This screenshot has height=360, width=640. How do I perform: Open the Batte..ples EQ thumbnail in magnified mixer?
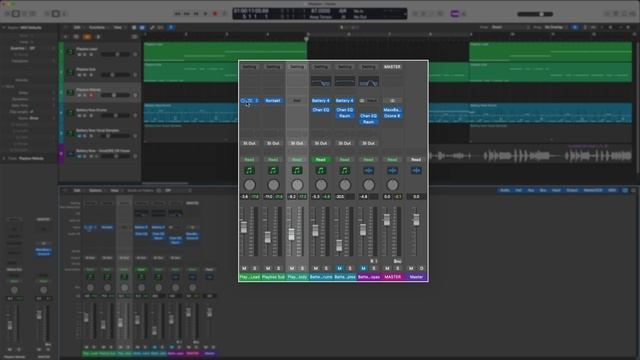[x=344, y=82]
